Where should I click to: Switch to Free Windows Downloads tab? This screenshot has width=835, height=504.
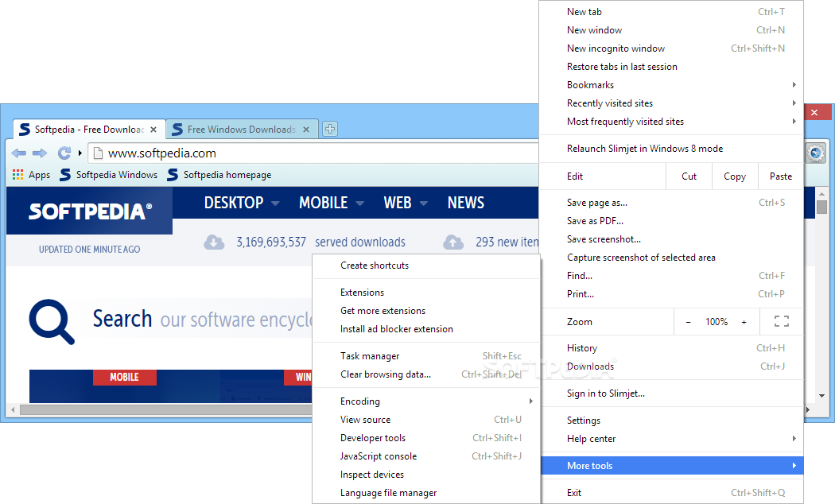[243, 130]
